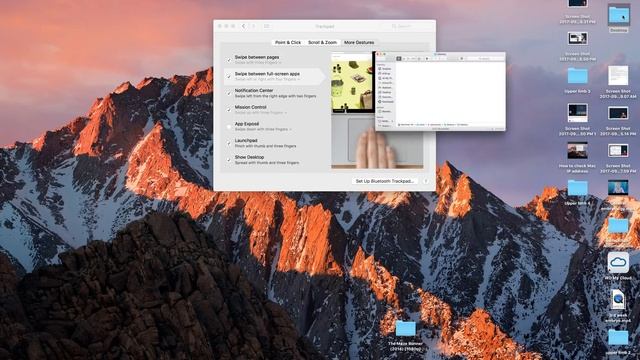
Task: Open the App Exposé gesture dropdown
Action: pos(263,129)
